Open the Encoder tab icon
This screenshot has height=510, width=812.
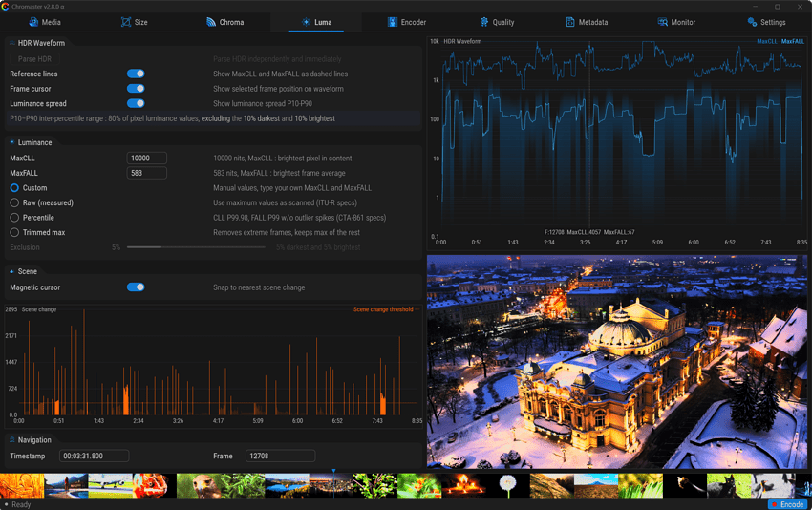pyautogui.click(x=393, y=22)
